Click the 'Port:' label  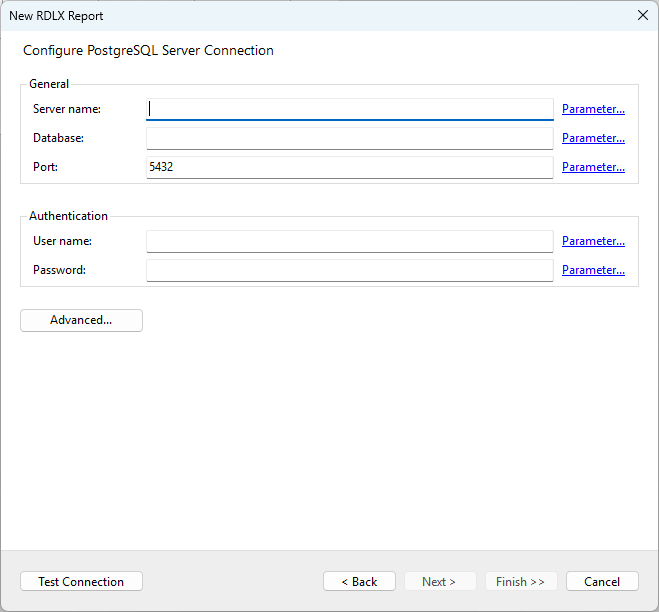pos(45,167)
